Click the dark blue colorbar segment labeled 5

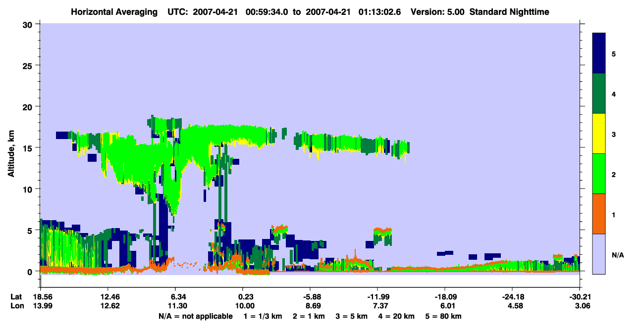[x=599, y=53]
